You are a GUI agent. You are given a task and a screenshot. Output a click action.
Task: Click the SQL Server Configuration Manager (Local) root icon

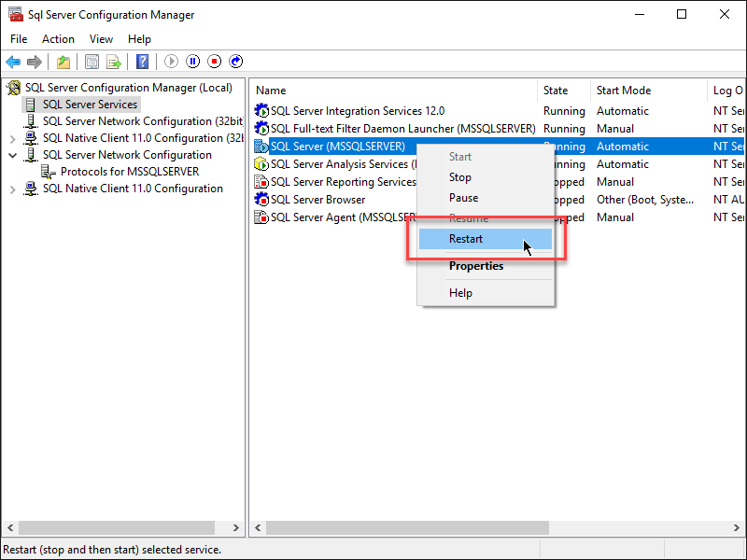click(x=14, y=88)
